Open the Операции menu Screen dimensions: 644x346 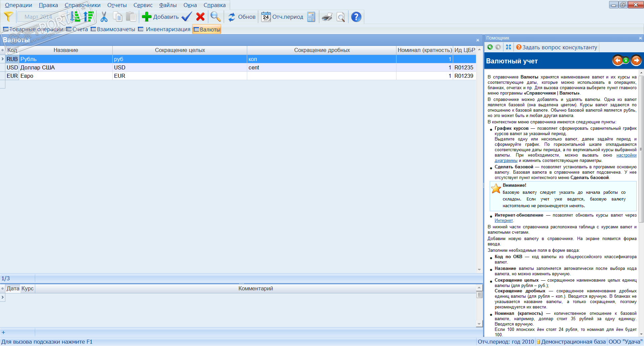tap(18, 5)
